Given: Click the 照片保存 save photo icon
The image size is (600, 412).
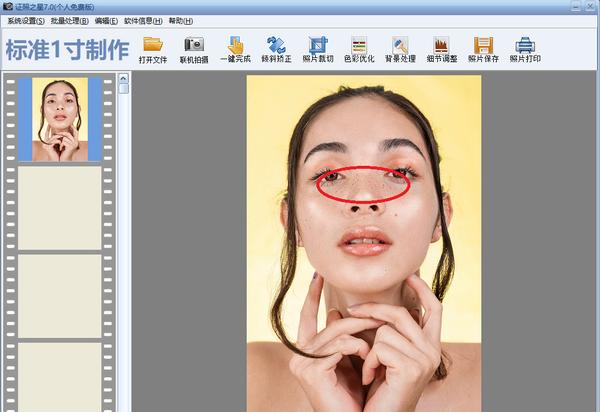Looking at the screenshot, I should pyautogui.click(x=483, y=48).
